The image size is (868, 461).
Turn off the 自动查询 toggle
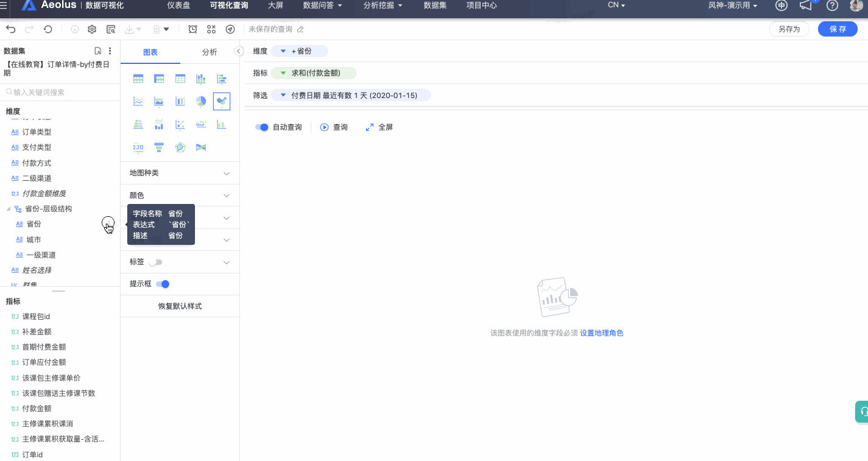261,127
